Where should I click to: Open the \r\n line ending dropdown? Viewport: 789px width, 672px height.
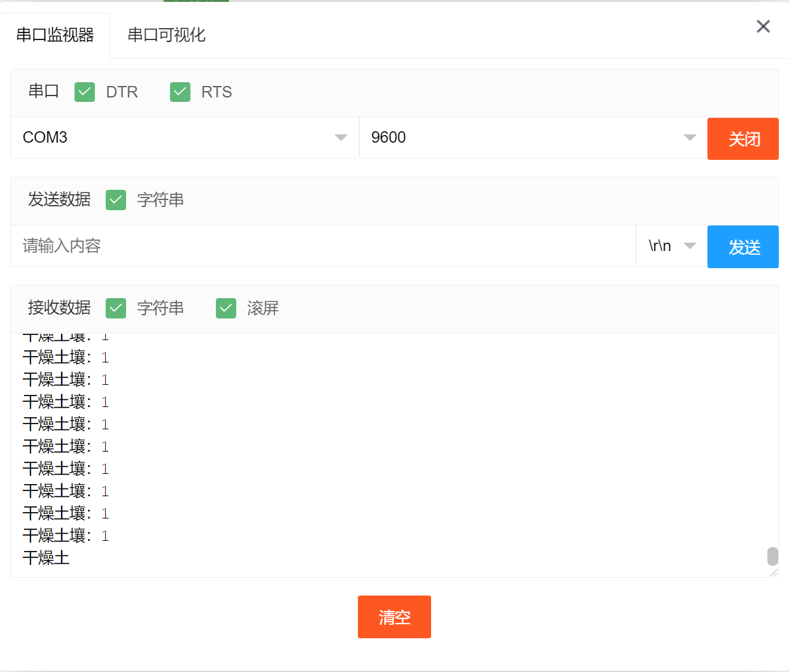tap(671, 246)
